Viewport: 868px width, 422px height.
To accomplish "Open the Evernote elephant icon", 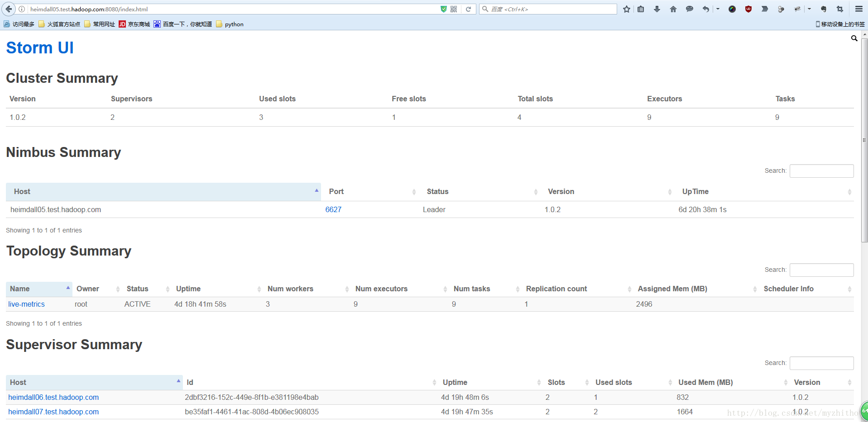I will tap(824, 9).
